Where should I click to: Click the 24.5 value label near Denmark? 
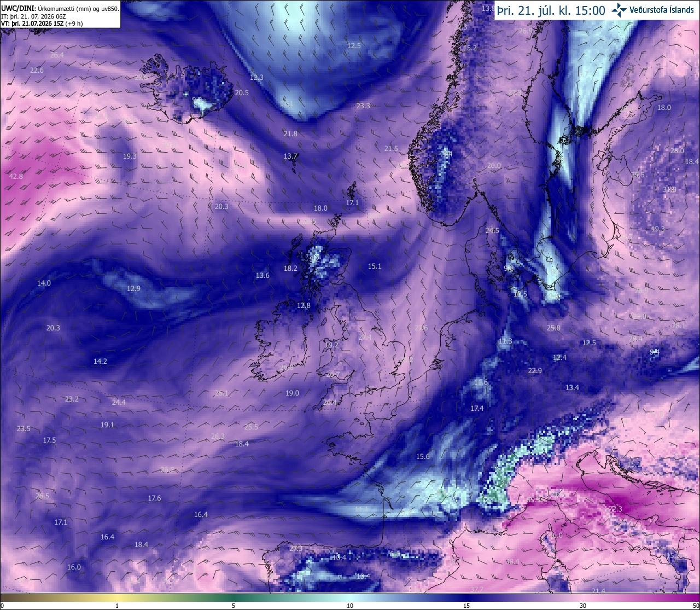pyautogui.click(x=492, y=230)
